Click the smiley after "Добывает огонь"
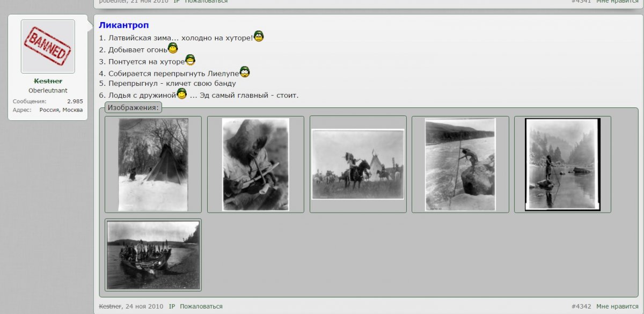 tap(173, 49)
